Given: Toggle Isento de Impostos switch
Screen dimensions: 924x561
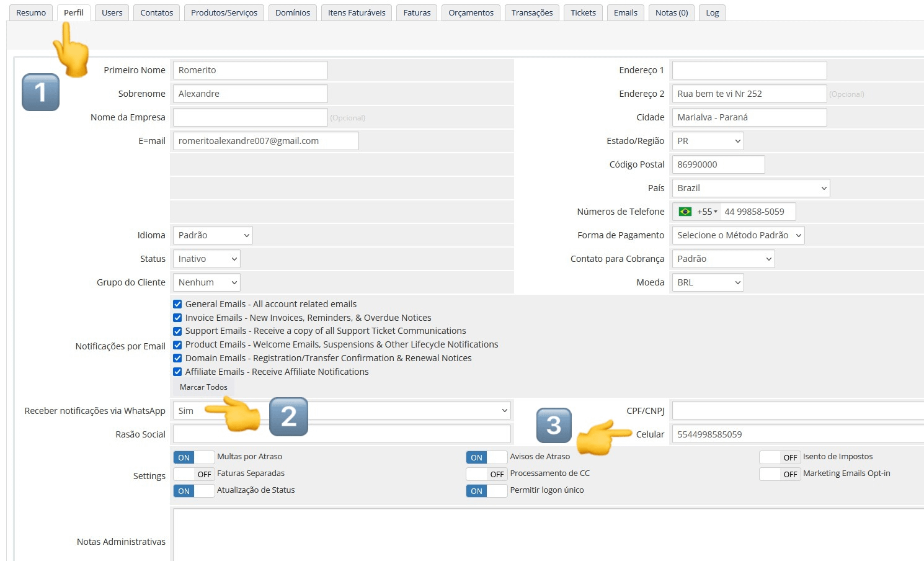Looking at the screenshot, I should [x=780, y=457].
